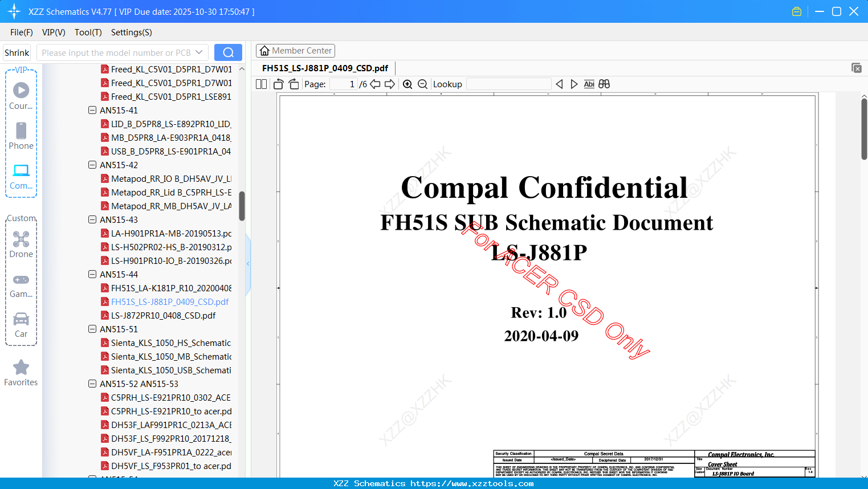Open the Settings(S) menu
This screenshot has height=489, width=868.
click(x=132, y=32)
